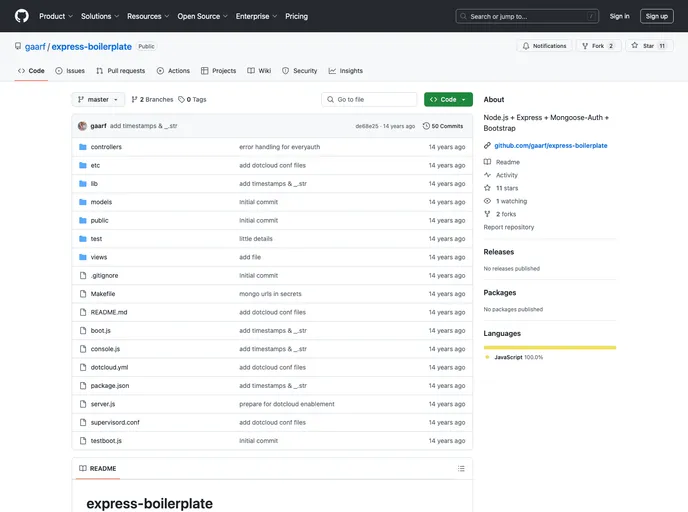The width and height of the screenshot is (688, 512).
Task: Focus the Search or jump to field
Action: click(x=527, y=16)
